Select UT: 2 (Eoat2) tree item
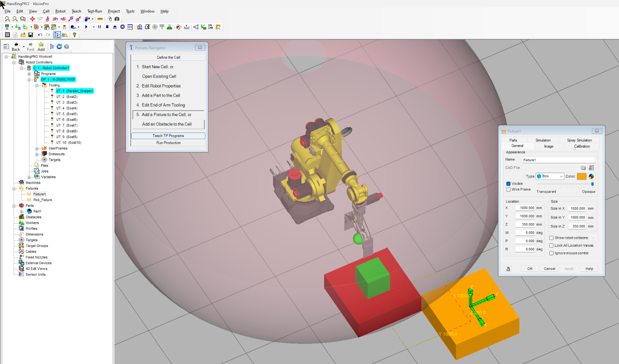This screenshot has height=364, width=619. 67,97
